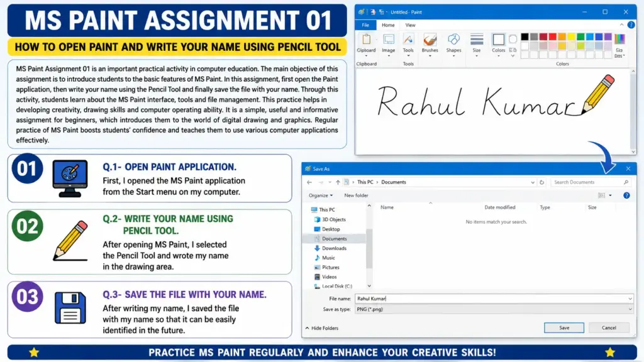Click the up-one-level arrow in Save As
Viewport: 644px width, 362px height.
338,182
